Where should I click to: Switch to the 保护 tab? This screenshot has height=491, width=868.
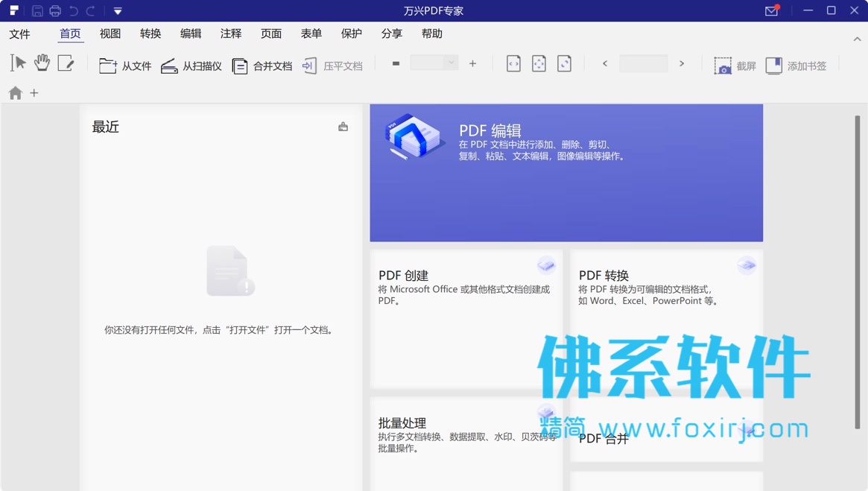pos(352,34)
